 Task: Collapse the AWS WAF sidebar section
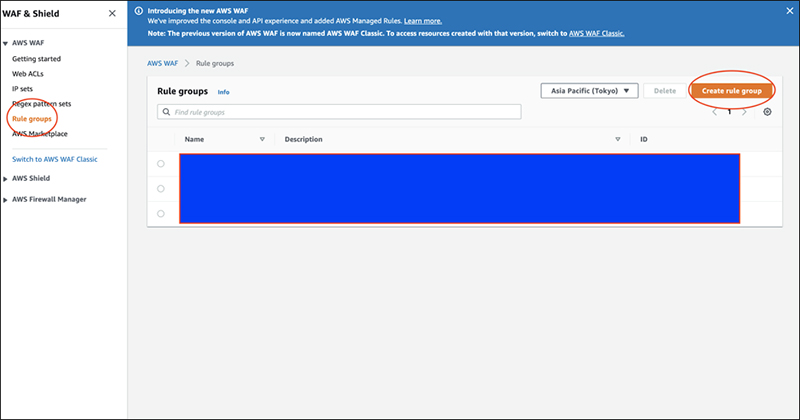click(6, 45)
